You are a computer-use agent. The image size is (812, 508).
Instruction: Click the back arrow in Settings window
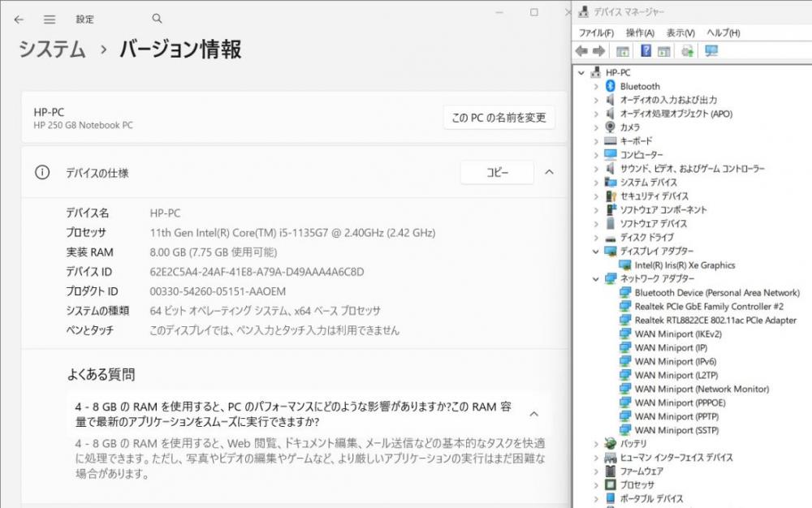click(19, 19)
